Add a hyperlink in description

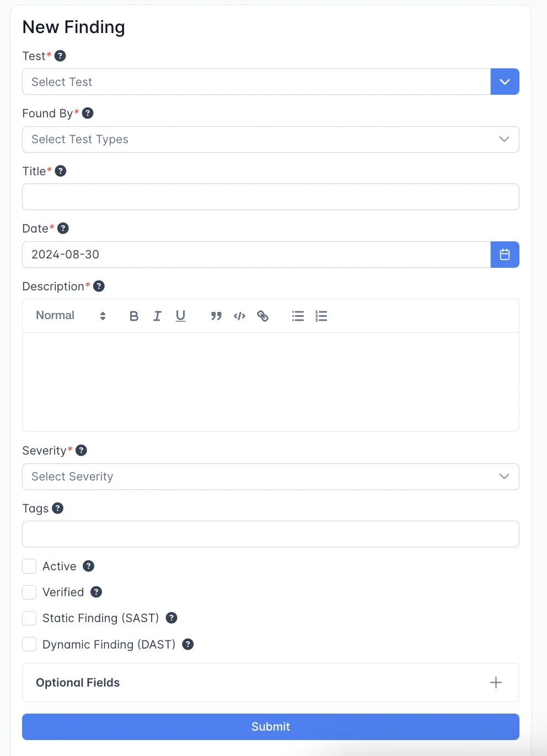(x=263, y=316)
